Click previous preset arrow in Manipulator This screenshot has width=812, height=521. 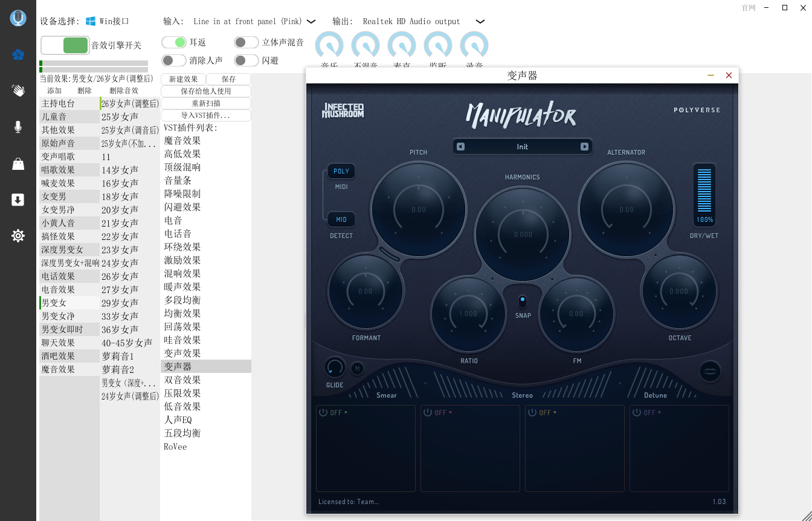[461, 147]
